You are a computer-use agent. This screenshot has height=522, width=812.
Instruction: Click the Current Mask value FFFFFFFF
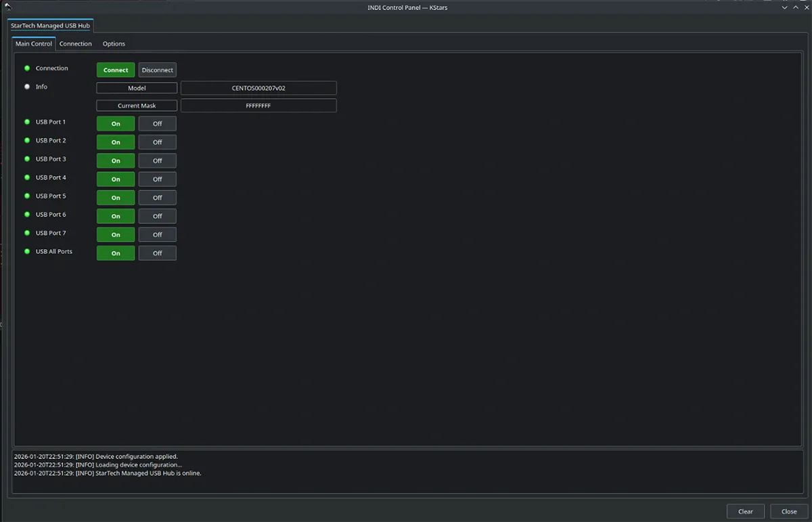point(258,106)
